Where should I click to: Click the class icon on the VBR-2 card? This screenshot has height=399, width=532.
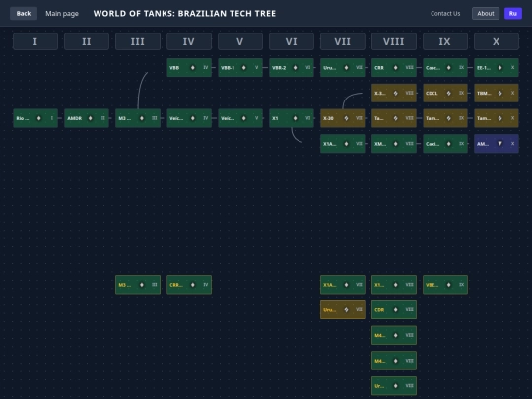tap(296, 68)
